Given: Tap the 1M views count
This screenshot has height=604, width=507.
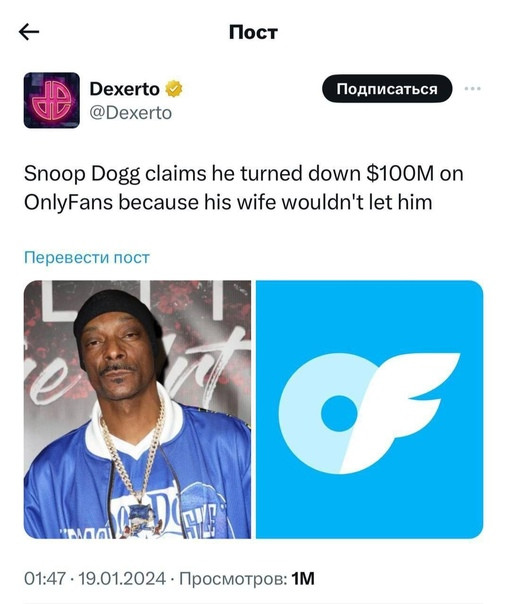Looking at the screenshot, I should point(303,579).
